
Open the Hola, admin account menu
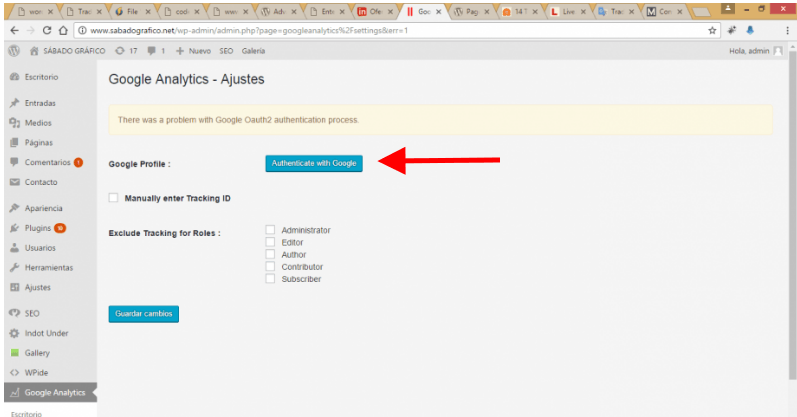point(756,51)
